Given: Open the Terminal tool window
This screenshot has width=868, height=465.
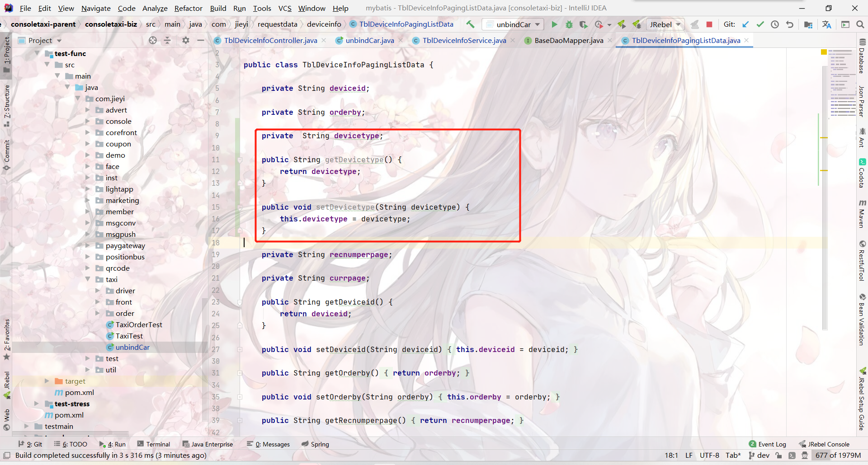Looking at the screenshot, I should point(154,444).
